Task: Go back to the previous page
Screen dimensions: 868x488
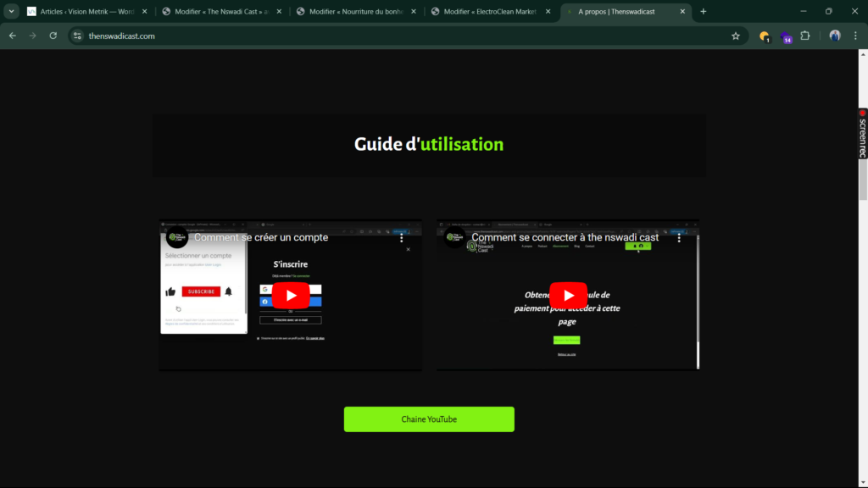Action: click(12, 36)
